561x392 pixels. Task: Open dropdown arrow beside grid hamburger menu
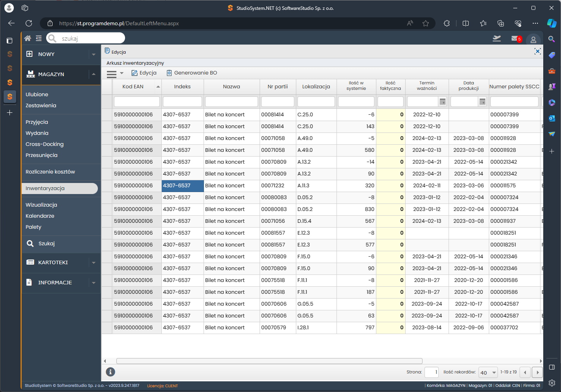[122, 73]
